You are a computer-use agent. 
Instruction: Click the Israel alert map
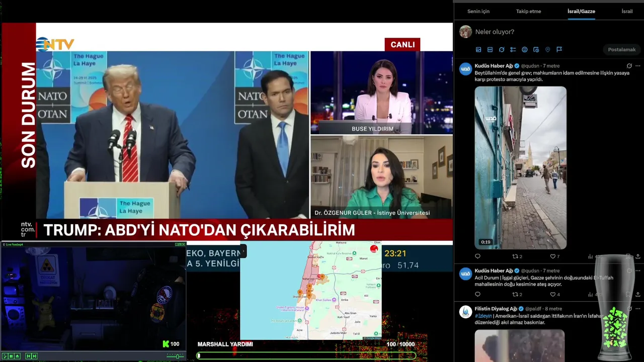point(311,290)
